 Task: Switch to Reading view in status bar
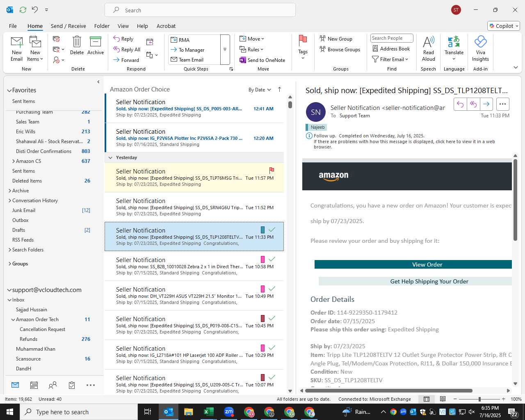click(443, 399)
